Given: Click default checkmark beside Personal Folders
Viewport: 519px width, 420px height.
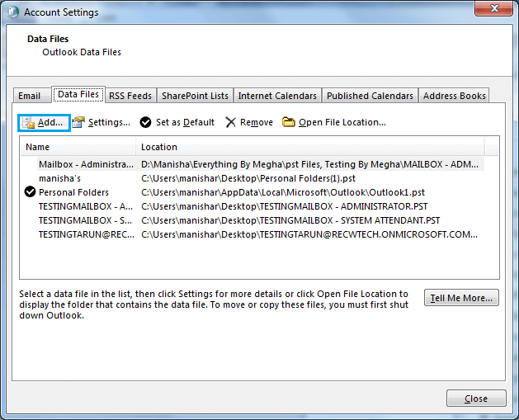Looking at the screenshot, I should [x=31, y=191].
